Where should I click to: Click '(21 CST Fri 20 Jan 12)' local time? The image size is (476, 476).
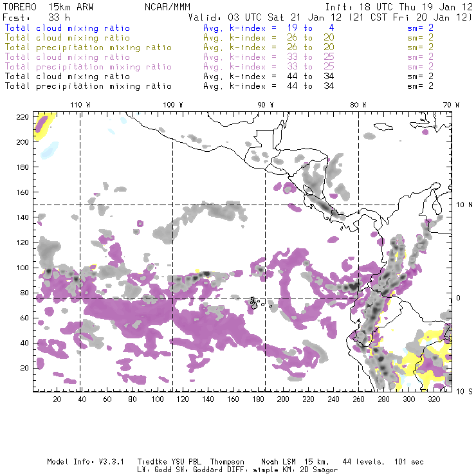pyautogui.click(x=410, y=17)
